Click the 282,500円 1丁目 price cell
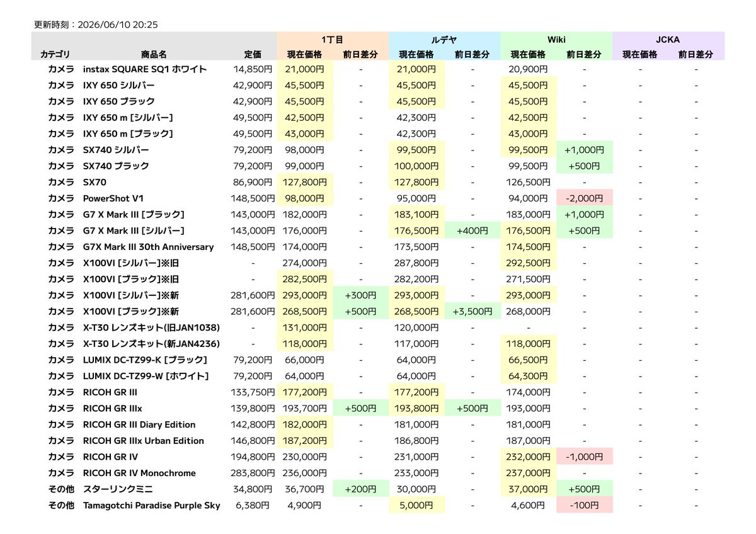This screenshot has width=756, height=534. pyautogui.click(x=305, y=279)
